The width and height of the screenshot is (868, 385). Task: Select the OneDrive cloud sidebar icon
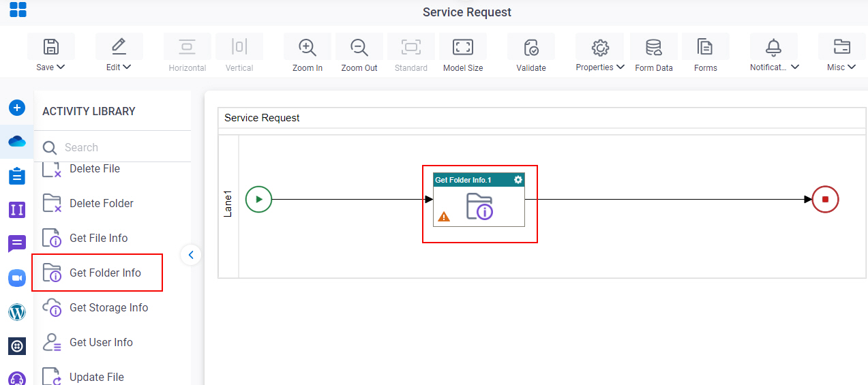click(17, 141)
